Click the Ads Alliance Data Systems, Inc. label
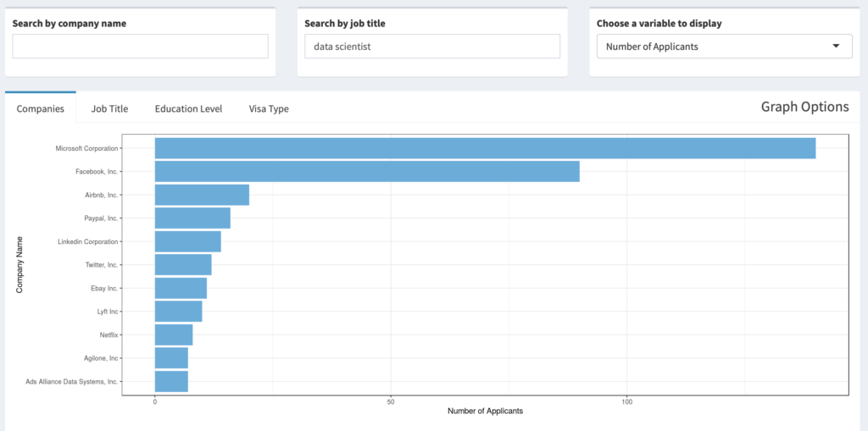The image size is (868, 431). point(72,382)
